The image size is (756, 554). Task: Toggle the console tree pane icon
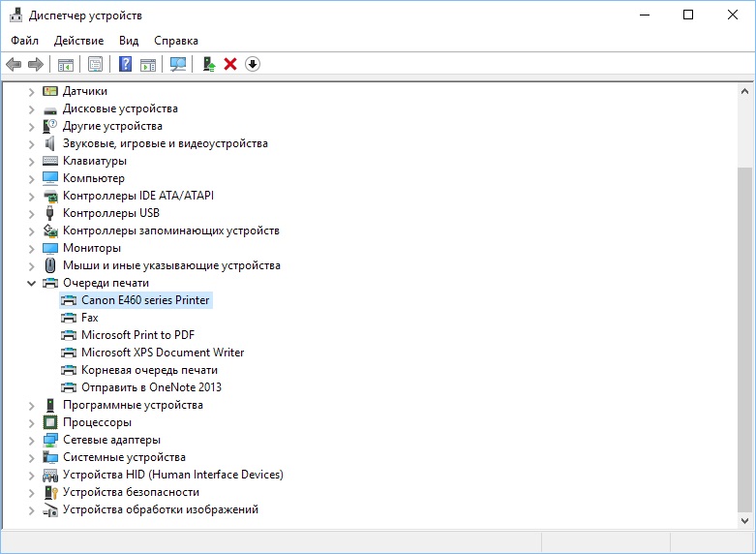pos(66,64)
